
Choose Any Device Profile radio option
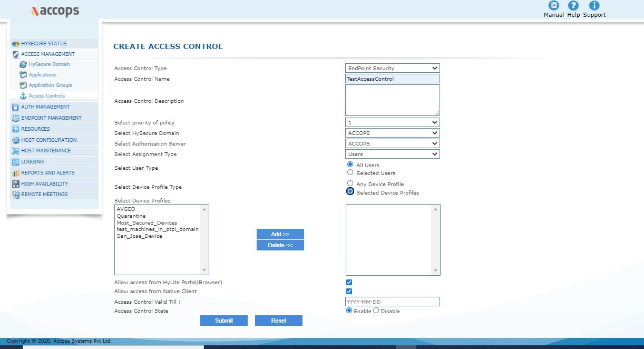[x=350, y=183]
